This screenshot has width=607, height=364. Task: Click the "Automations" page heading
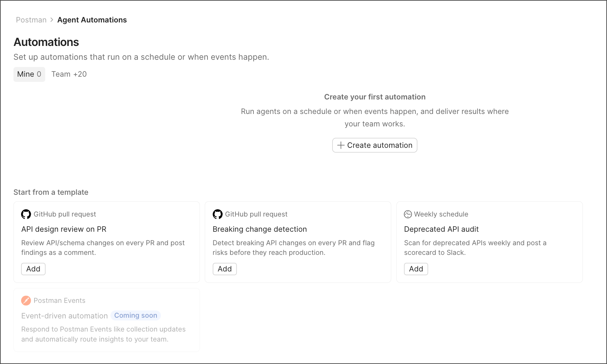tap(46, 42)
